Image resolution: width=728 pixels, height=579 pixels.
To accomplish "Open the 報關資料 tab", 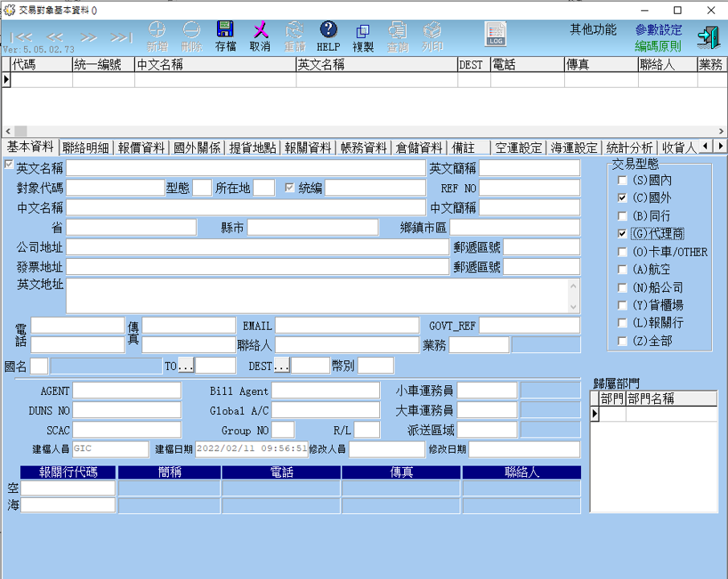I will [308, 148].
